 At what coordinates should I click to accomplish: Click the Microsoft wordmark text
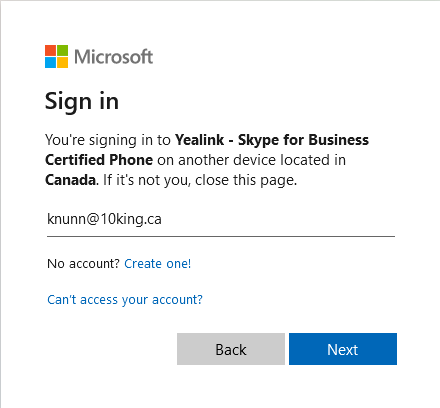click(x=113, y=57)
